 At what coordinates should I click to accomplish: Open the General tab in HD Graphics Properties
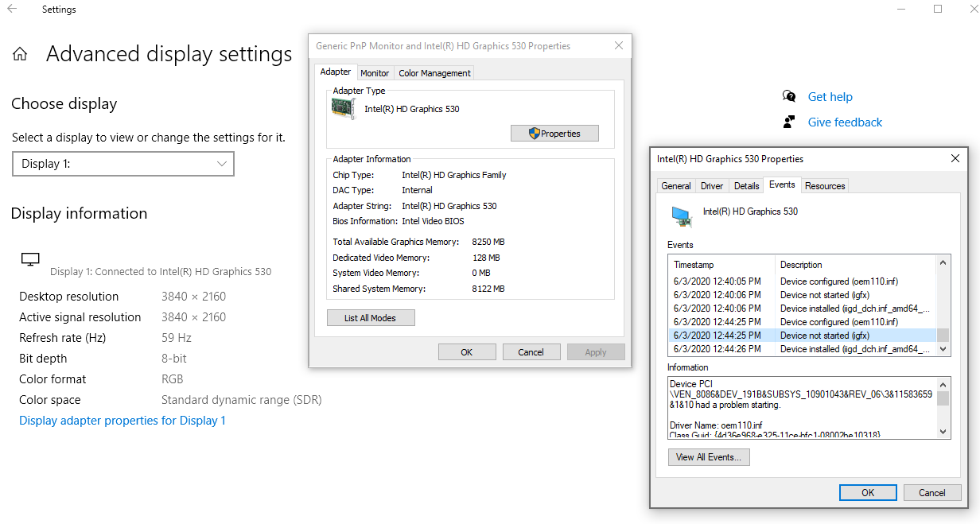676,186
